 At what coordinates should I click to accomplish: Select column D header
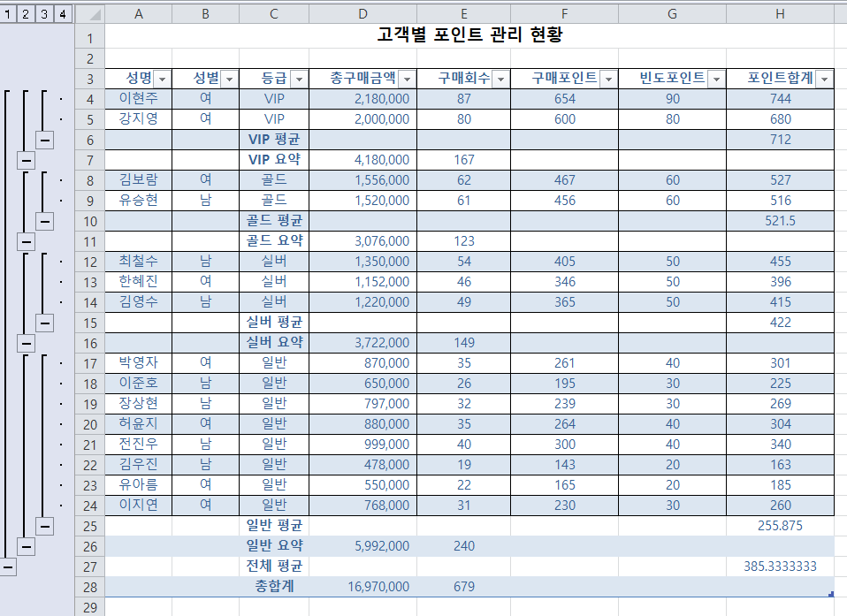[362, 14]
